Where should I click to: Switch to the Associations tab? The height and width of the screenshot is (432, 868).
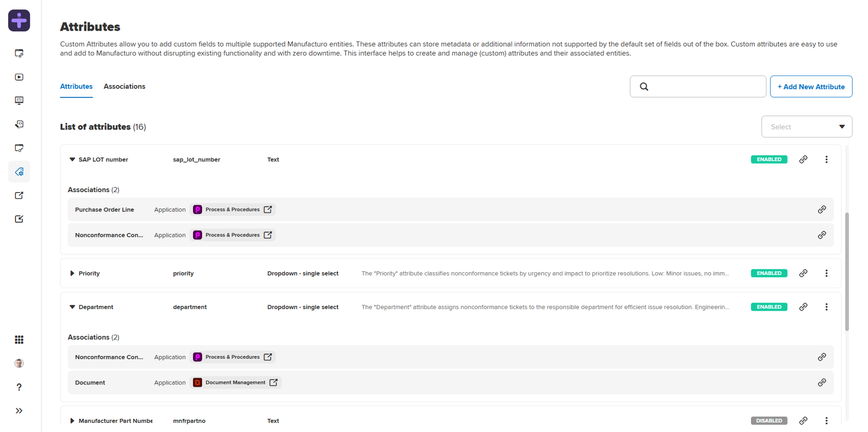pos(124,86)
